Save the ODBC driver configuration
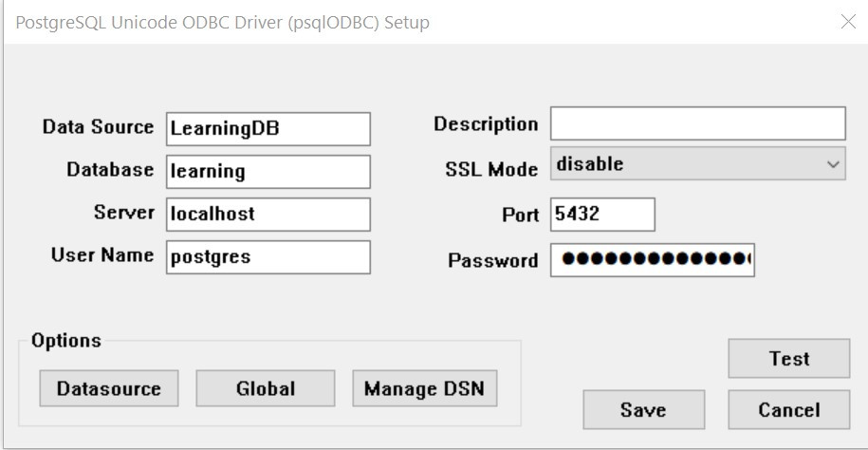Image resolution: width=868 pixels, height=450 pixels. pyautogui.click(x=643, y=409)
